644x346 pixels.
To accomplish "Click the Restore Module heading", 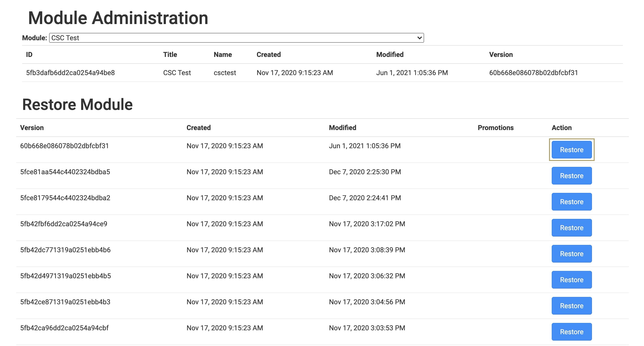I will point(78,104).
